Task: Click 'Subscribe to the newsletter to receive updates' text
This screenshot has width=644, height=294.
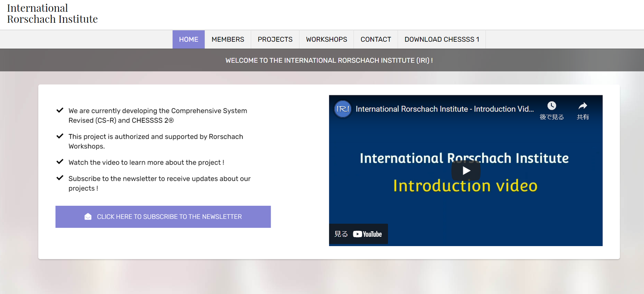Action: click(x=160, y=183)
